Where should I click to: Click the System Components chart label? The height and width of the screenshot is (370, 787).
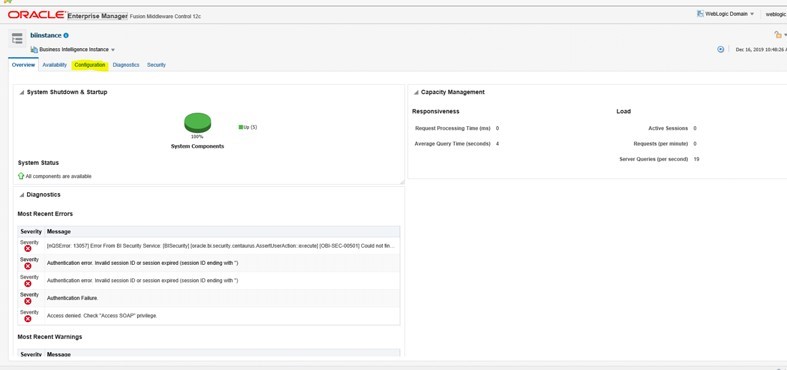click(197, 147)
